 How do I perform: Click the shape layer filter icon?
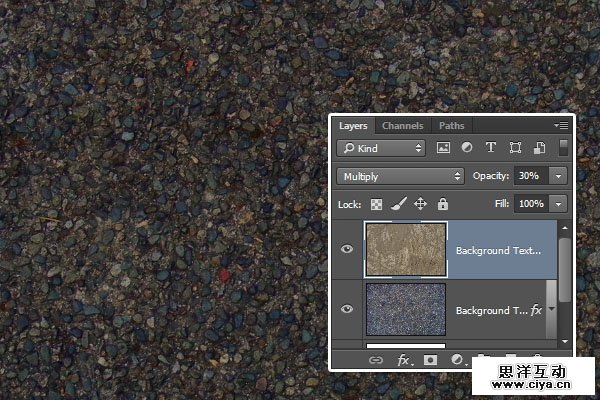tap(515, 148)
